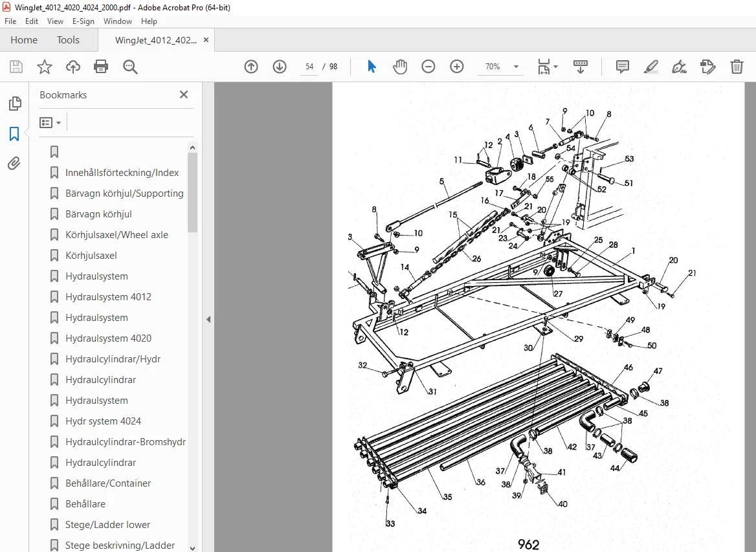
Task: Switch to the Tools tab
Action: pyautogui.click(x=68, y=40)
